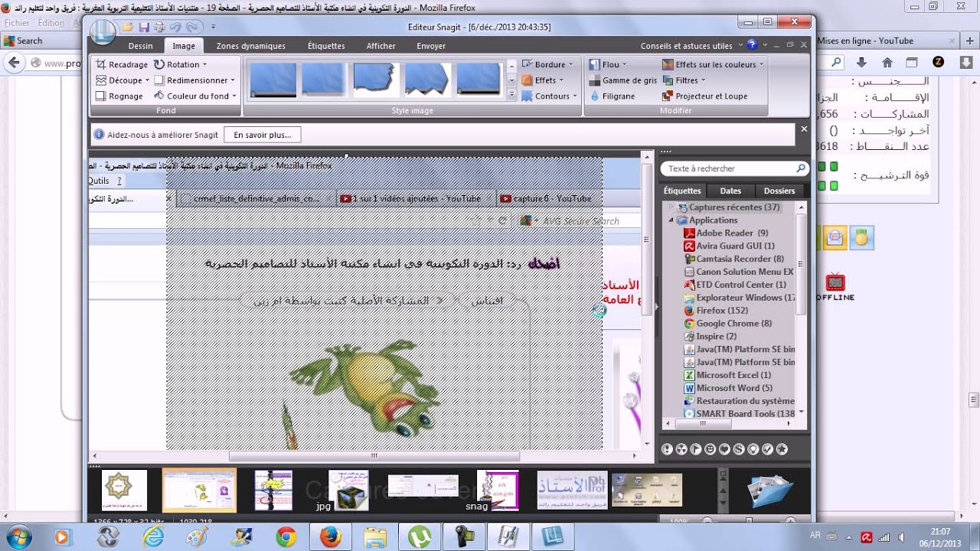980x551 pixels.
Task: Click the flag tag icon
Action: 695,449
